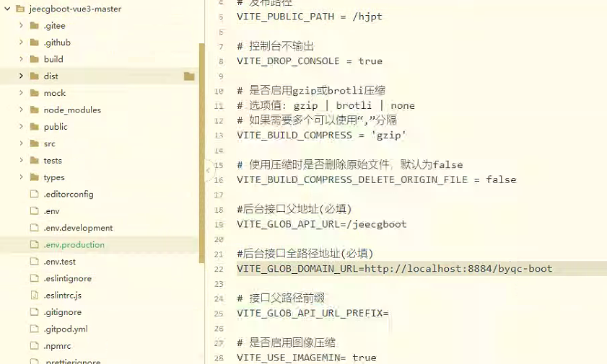Click the .gitpod.yml file icon
The width and height of the screenshot is (607, 364).
click(35, 329)
